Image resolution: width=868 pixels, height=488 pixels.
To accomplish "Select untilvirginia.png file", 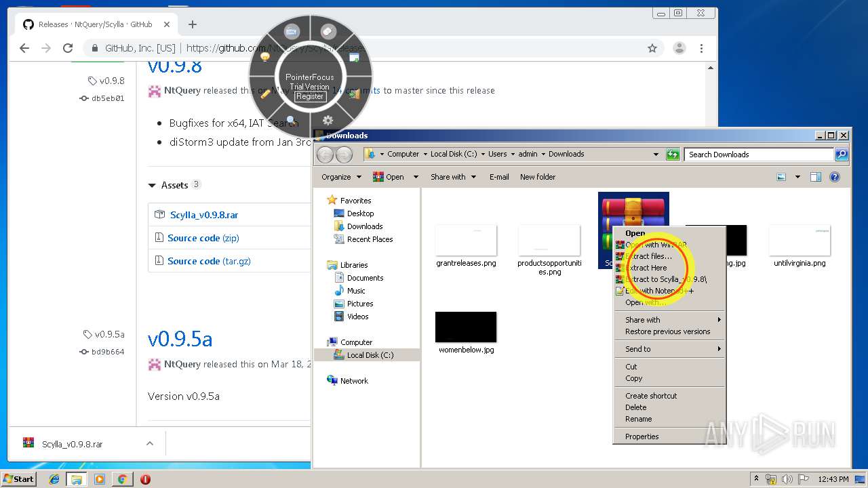I will point(800,246).
